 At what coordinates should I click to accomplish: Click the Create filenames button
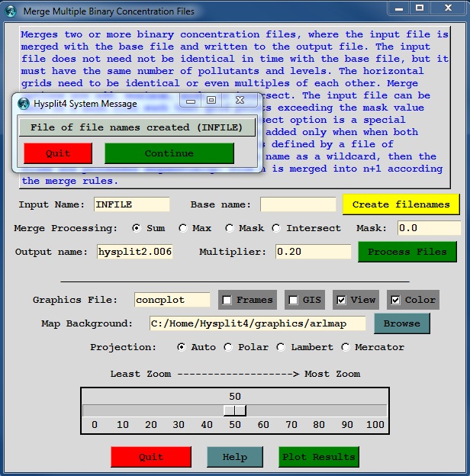click(401, 204)
